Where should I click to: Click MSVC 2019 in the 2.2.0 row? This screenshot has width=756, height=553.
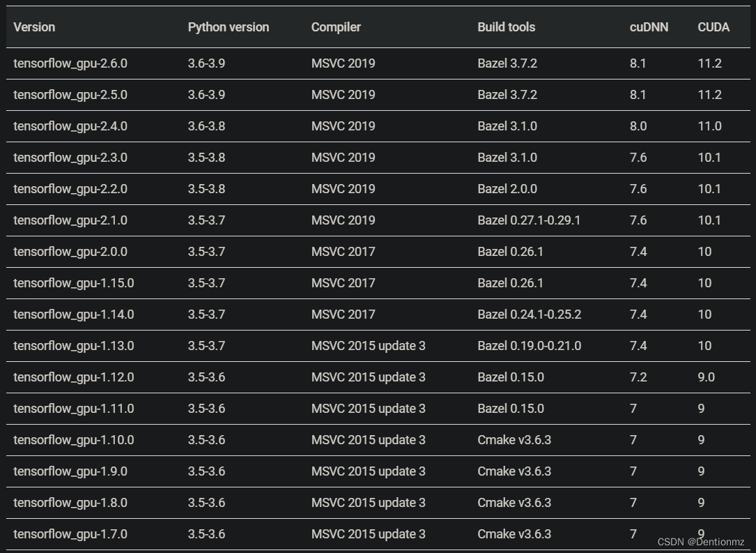click(344, 189)
